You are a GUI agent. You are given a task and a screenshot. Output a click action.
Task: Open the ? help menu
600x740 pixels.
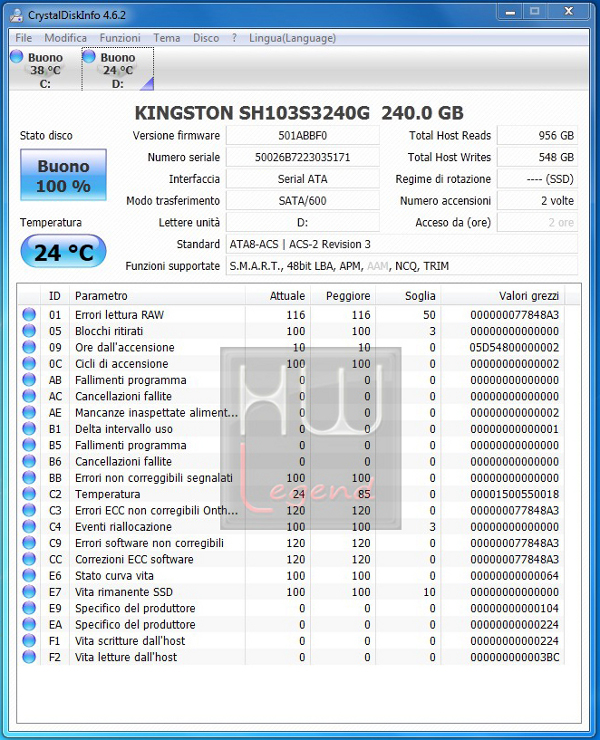click(234, 38)
